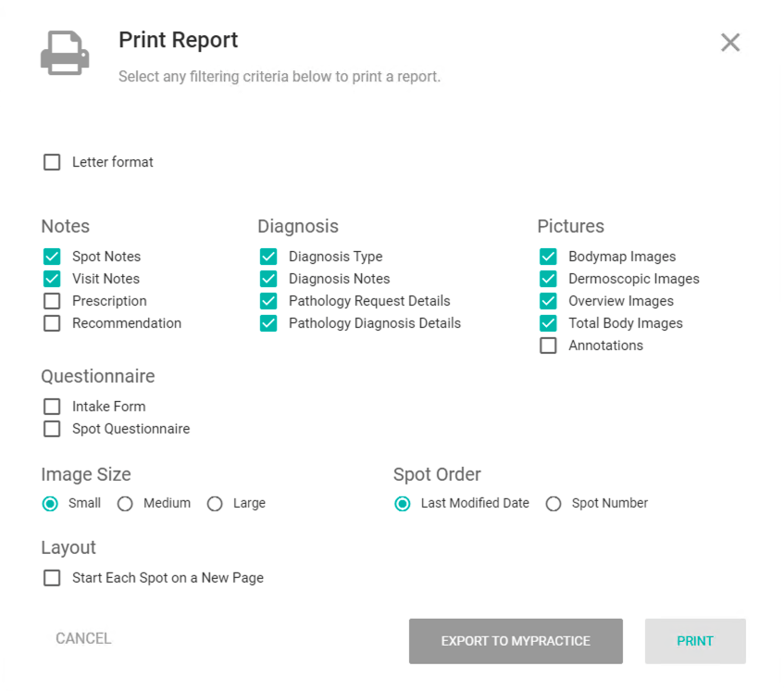
Task: Uncheck Pathology Request Details
Action: coord(268,301)
